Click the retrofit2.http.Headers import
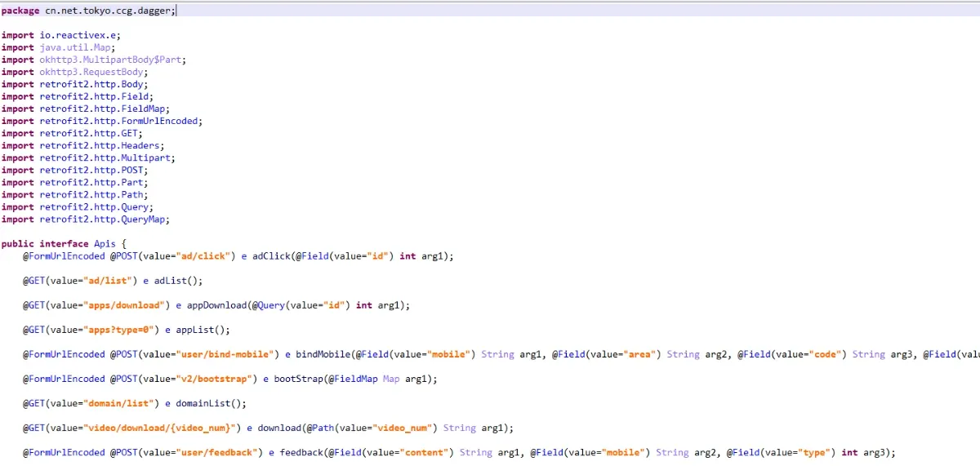This screenshot has height=466, width=980. [x=99, y=145]
